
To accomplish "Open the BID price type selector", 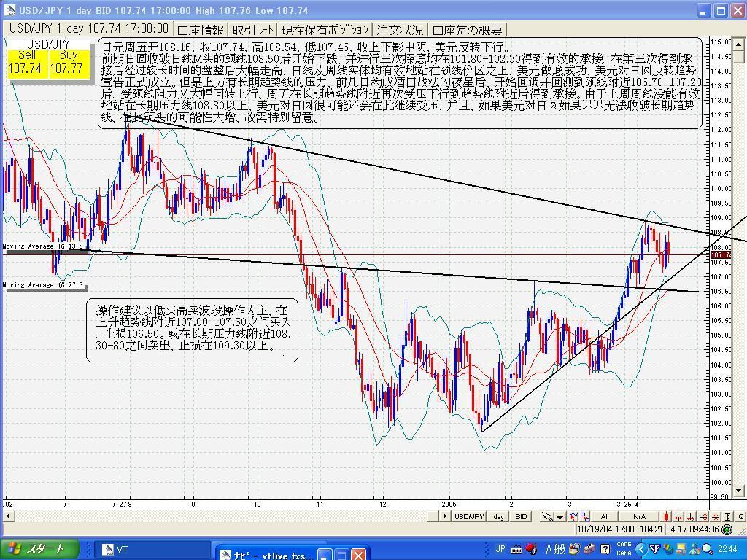I will 521,516.
